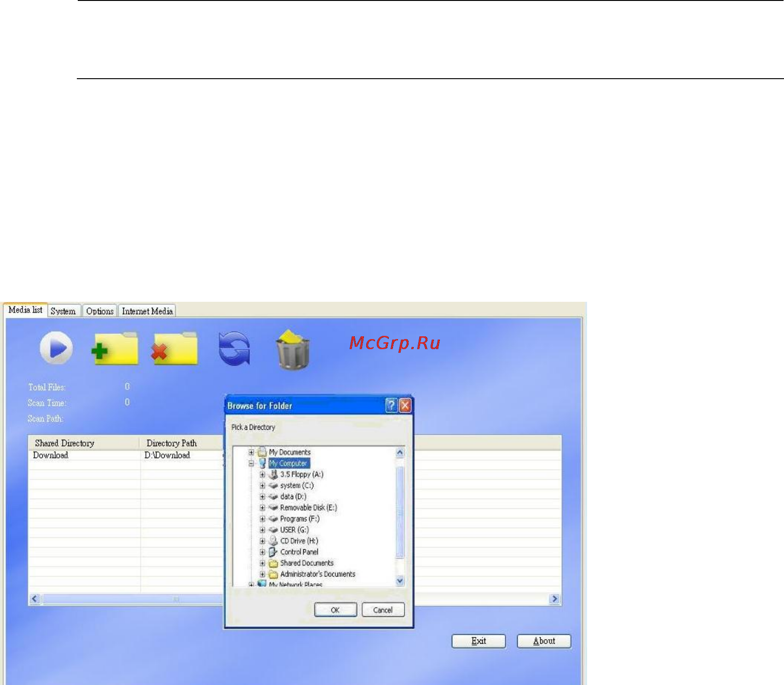This screenshot has width=784, height=685.
Task: Click the Programs (F:) drive icon
Action: pyautogui.click(x=273, y=518)
